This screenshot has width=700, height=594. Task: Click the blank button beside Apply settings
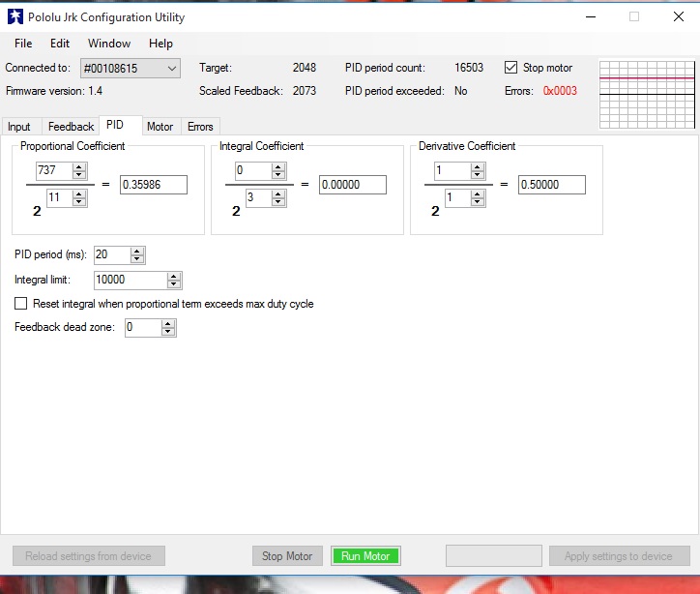coord(494,556)
